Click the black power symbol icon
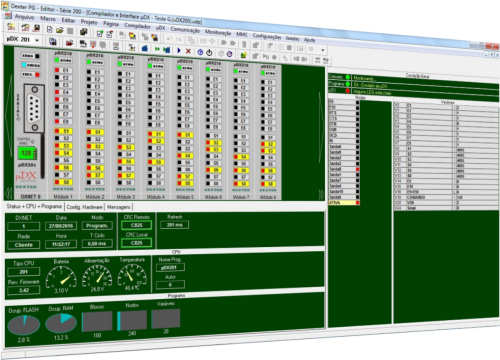 (209, 52)
